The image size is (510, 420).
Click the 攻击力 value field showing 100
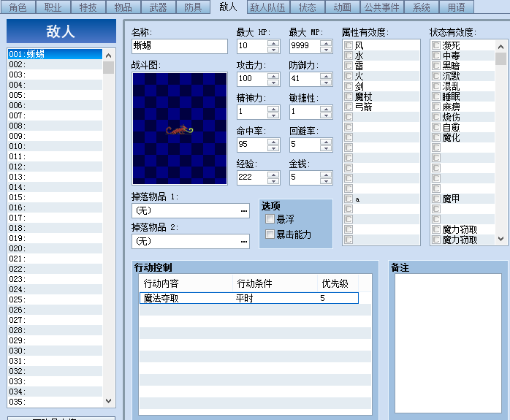pos(253,79)
